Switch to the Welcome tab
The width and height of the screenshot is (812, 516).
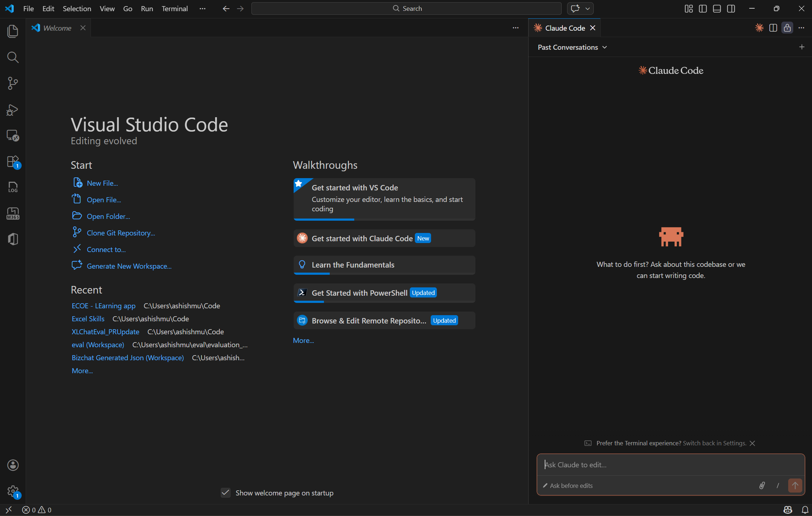click(x=57, y=28)
